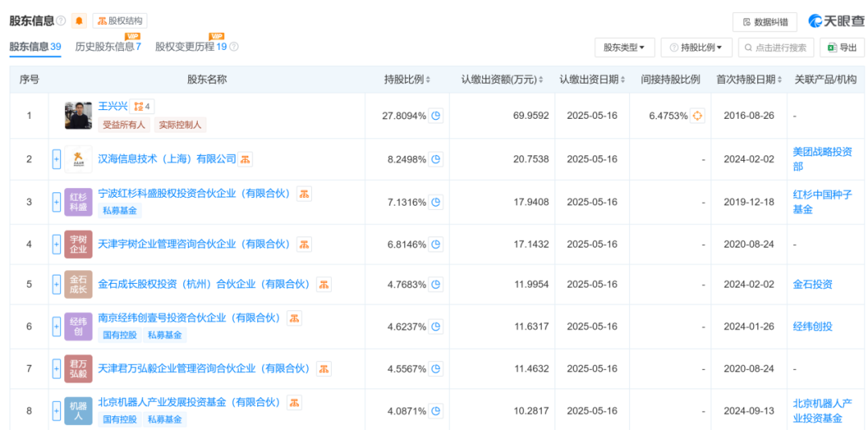The width and height of the screenshot is (868, 430).
Task: Click the bell alert icon beside 股东信息
Action: [79, 21]
